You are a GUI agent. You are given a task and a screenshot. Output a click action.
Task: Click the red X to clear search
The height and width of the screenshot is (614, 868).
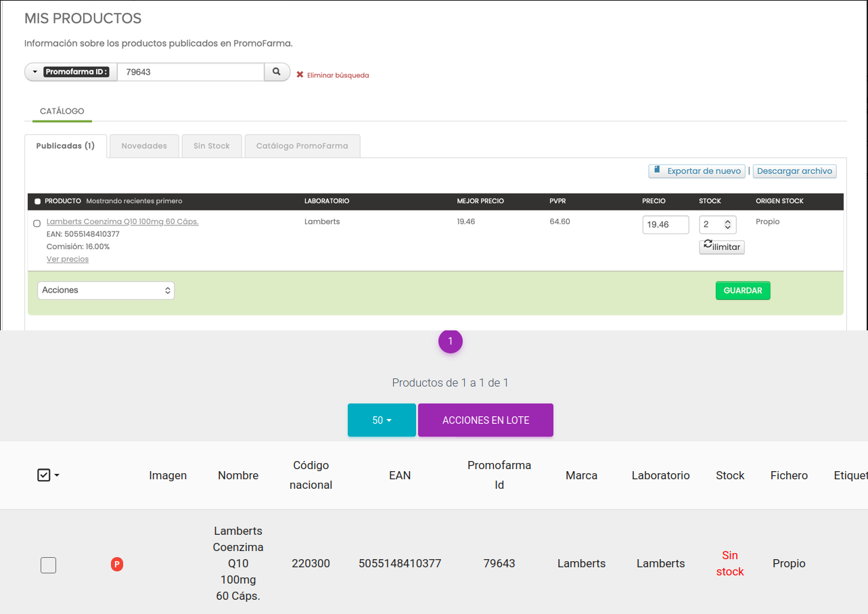coord(300,74)
